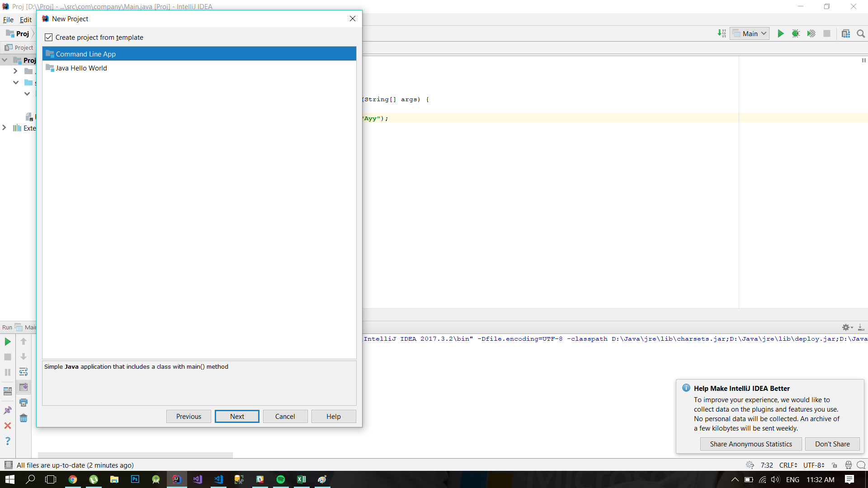This screenshot has height=488, width=868.
Task: Click Hector inspector status bar icon
Action: 848,465
